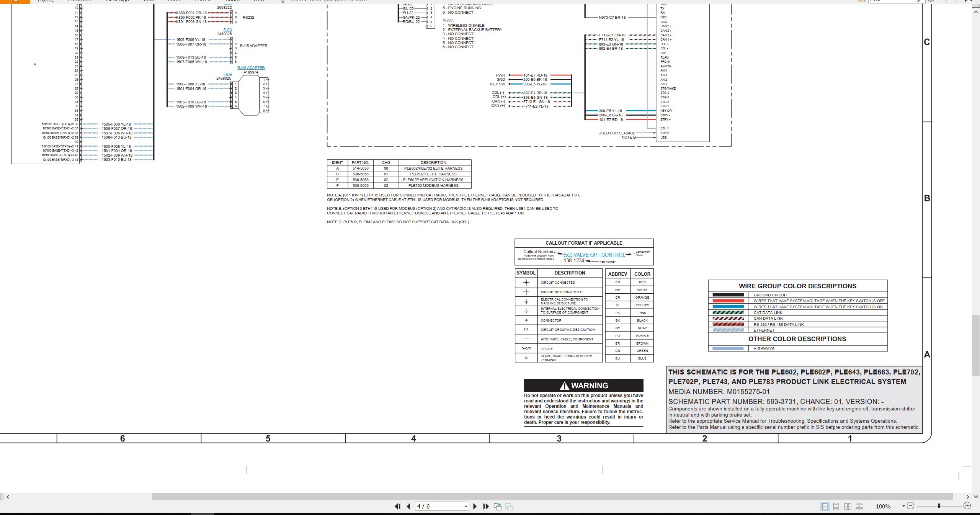Click part number 138-1234 in callout
Viewport: 980px width, 515px height.
tap(574, 260)
